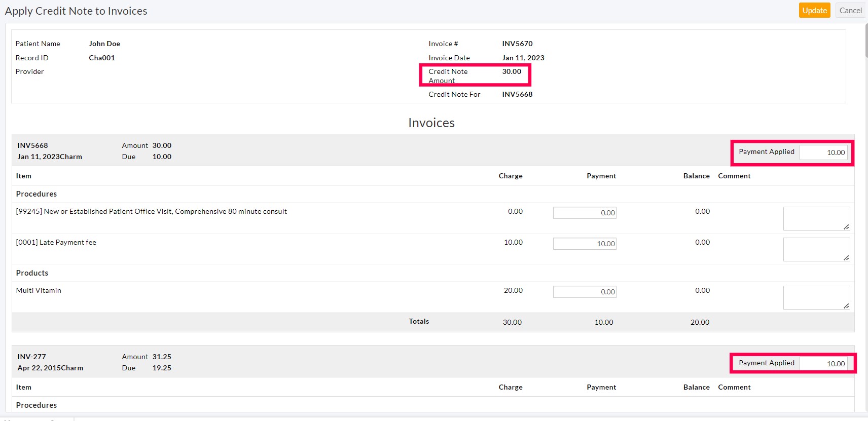Click the orange Update button
Screen dimensions: 868x421
coord(814,11)
